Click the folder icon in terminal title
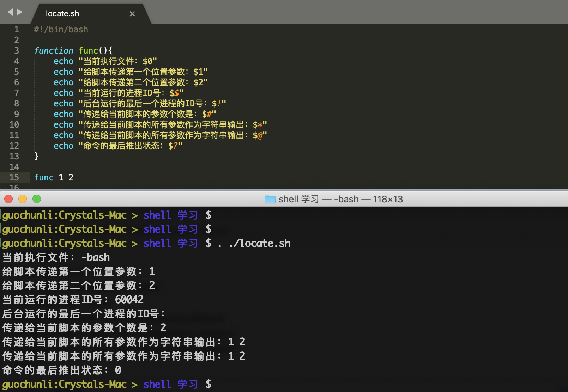 pyautogui.click(x=270, y=199)
